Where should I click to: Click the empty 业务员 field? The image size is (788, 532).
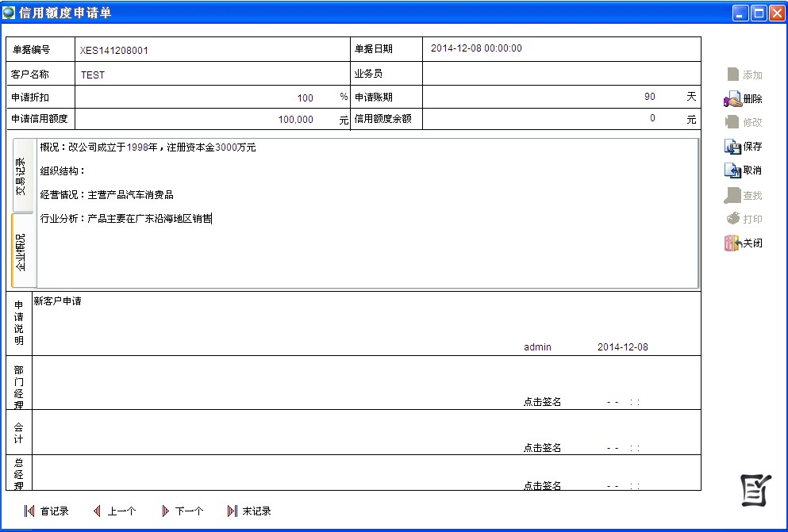point(559,74)
